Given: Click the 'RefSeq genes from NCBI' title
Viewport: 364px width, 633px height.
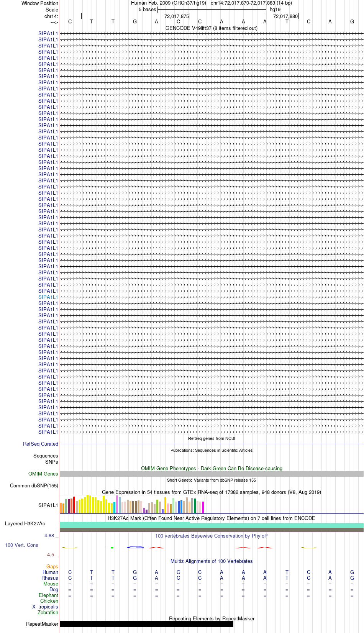Looking at the screenshot, I should (212, 438).
